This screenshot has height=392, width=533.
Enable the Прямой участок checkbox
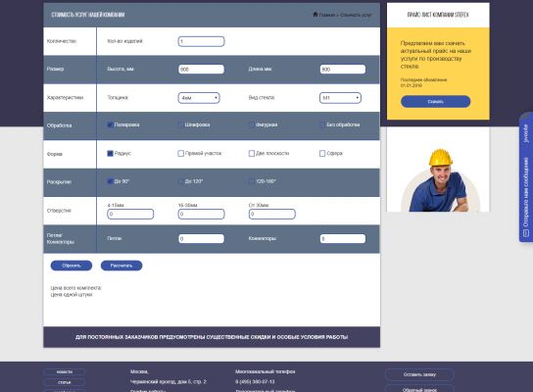(181, 153)
